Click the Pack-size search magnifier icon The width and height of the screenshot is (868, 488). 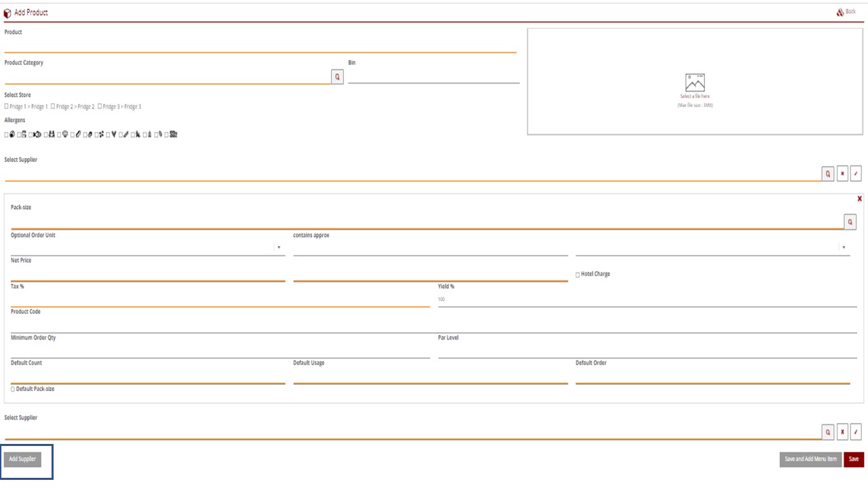[850, 222]
